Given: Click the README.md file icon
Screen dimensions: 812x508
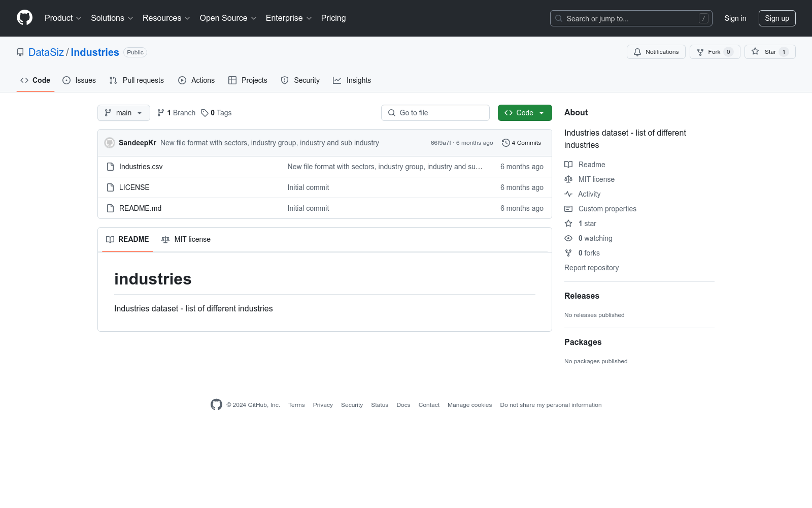Looking at the screenshot, I should tap(110, 208).
